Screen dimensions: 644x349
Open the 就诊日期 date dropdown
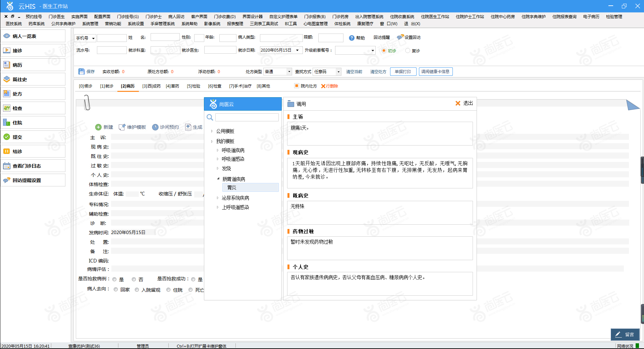[x=297, y=50]
